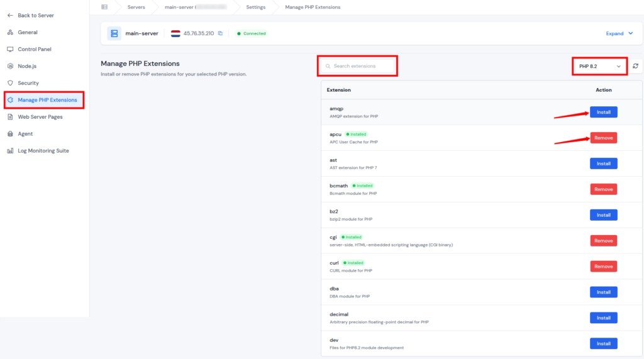The width and height of the screenshot is (644, 359).
Task: Click the General sidebar icon
Action: tap(10, 32)
